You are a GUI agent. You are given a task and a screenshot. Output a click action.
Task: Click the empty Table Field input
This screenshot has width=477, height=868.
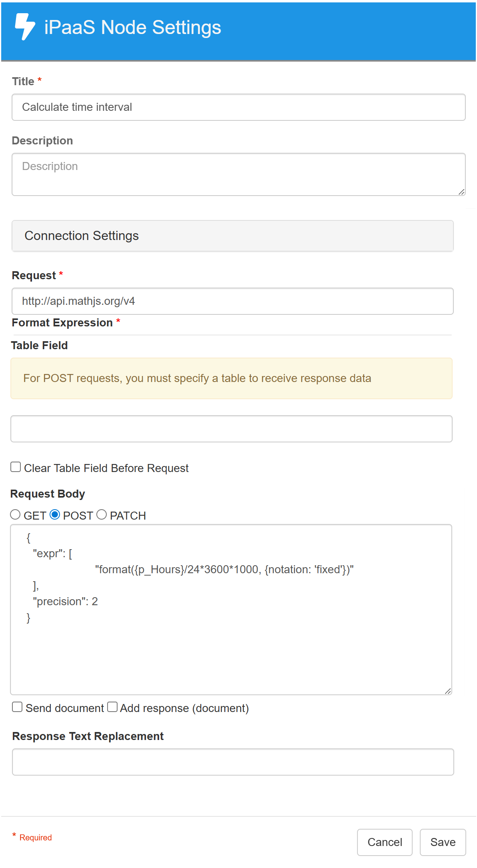tap(231, 429)
